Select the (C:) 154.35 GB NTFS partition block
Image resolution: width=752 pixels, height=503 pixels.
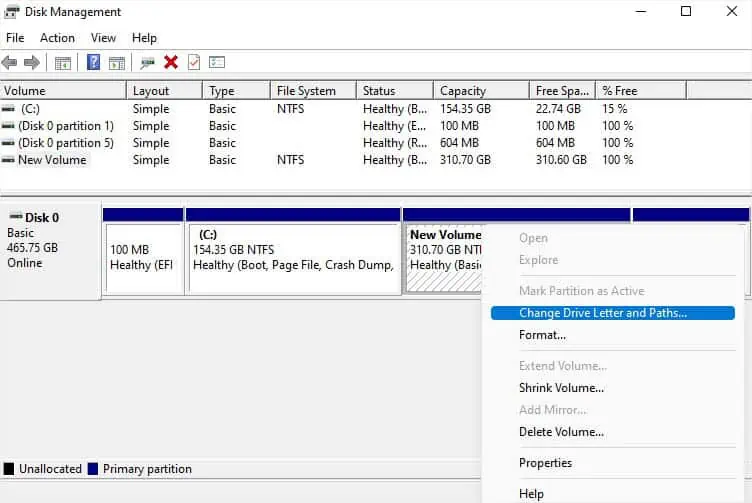pos(294,258)
